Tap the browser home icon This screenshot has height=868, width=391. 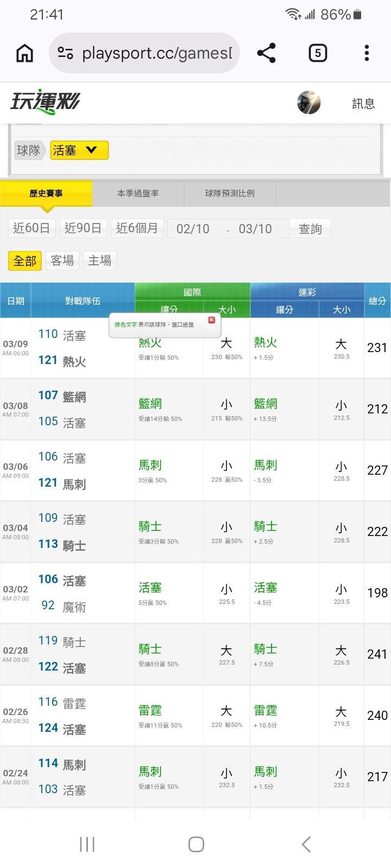point(25,53)
